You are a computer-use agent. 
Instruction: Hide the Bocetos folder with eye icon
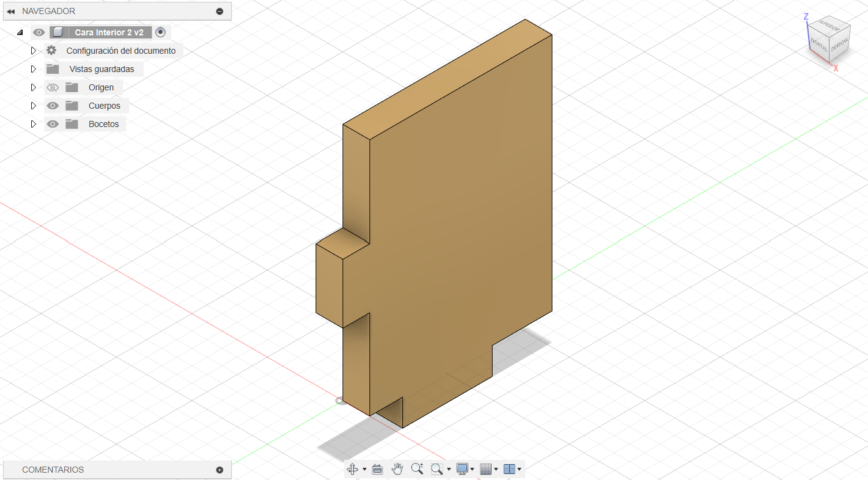pos(53,124)
